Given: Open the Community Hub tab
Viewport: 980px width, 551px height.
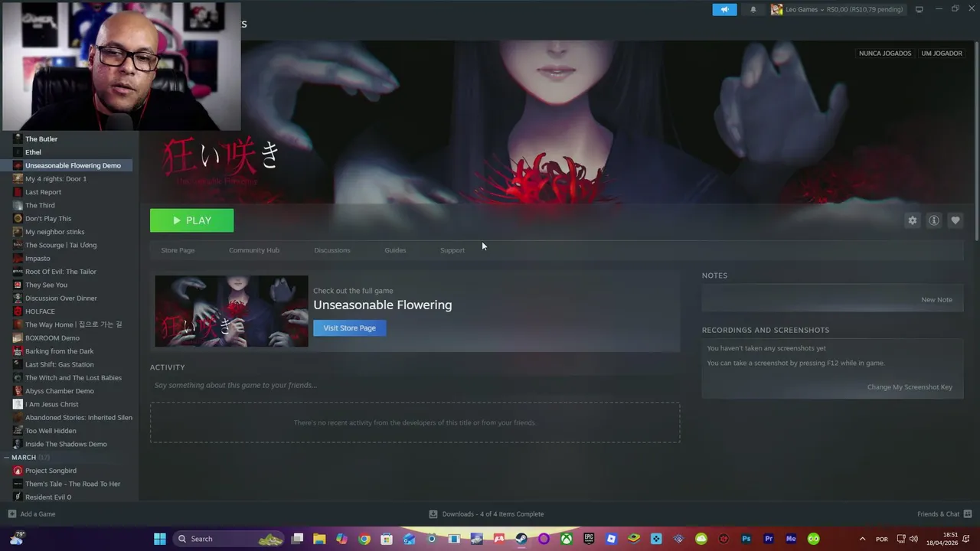Looking at the screenshot, I should pos(254,250).
